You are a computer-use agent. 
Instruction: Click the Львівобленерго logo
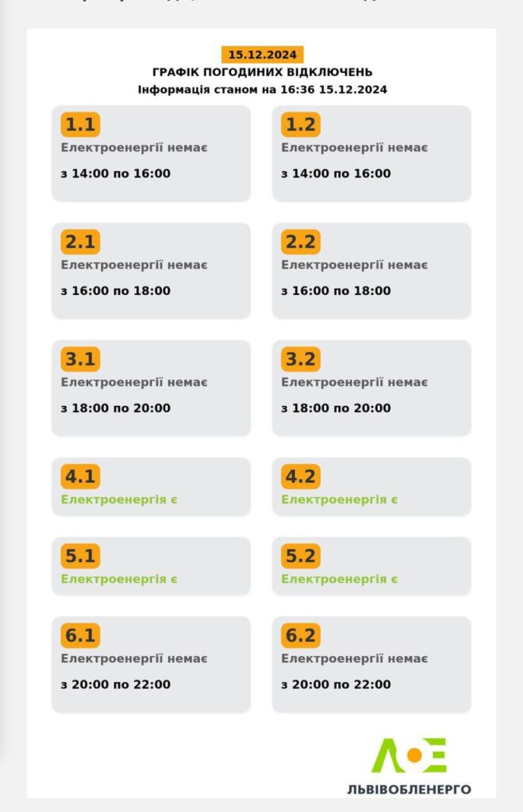[x=409, y=765]
